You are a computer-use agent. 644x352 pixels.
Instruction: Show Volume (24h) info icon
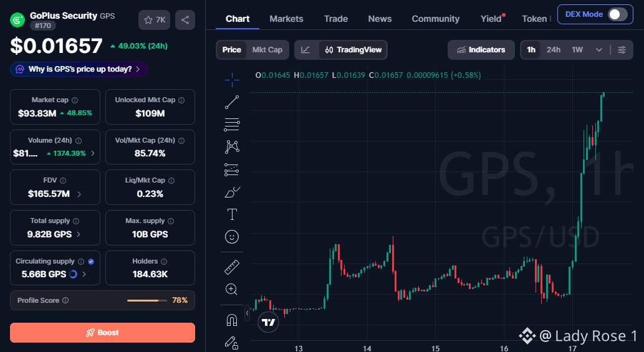click(x=79, y=141)
